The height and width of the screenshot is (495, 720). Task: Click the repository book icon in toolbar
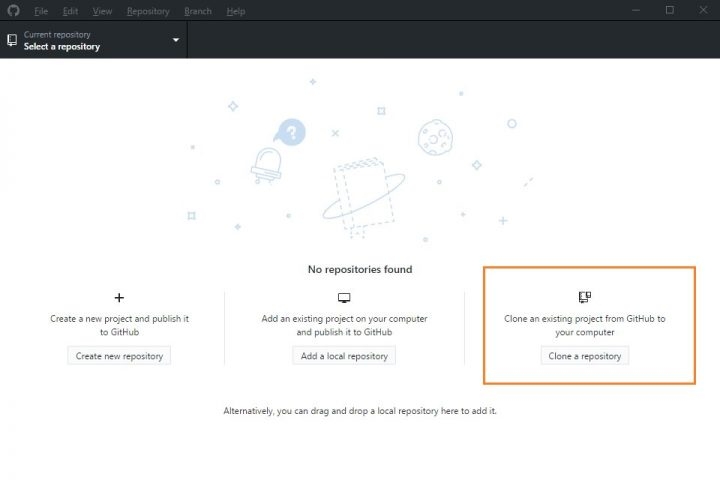tap(12, 40)
